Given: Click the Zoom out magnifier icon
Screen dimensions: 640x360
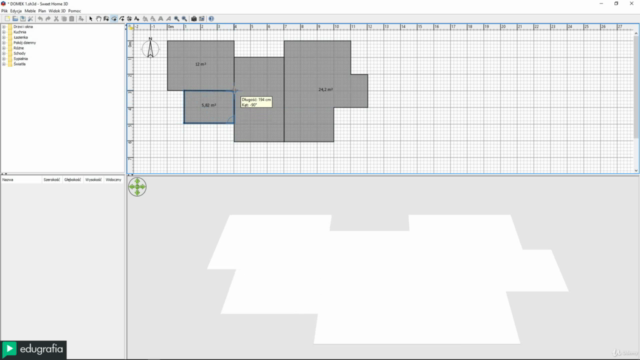Looking at the screenshot, I should click(184, 19).
